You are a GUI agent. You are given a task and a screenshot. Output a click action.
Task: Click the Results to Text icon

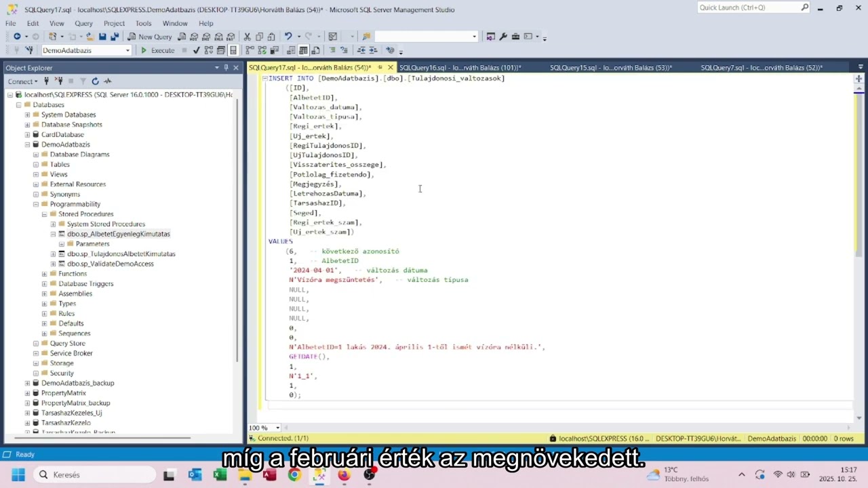[x=291, y=50]
